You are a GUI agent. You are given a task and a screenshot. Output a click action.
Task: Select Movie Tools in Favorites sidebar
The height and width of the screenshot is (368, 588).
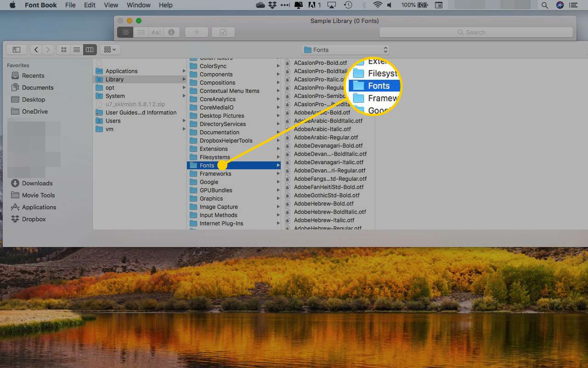click(38, 195)
